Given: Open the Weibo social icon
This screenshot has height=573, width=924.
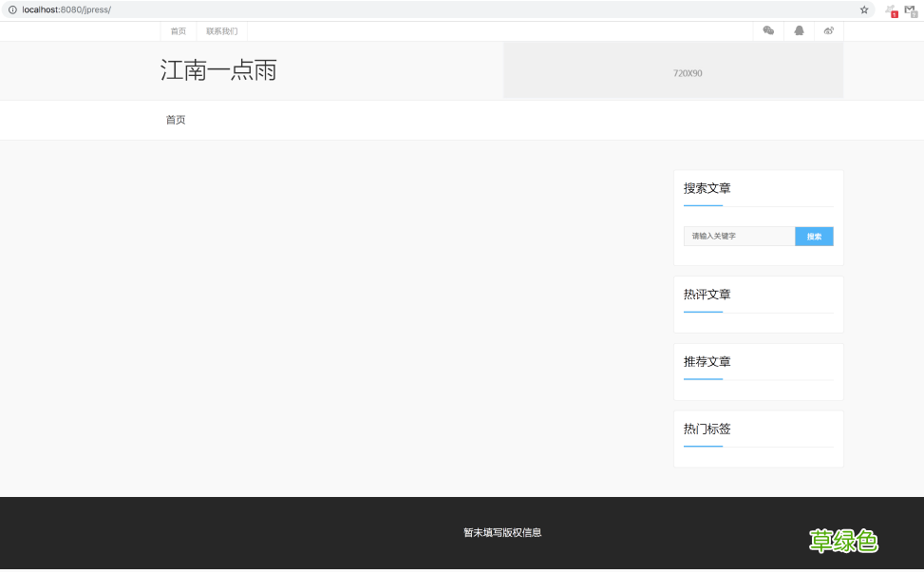Looking at the screenshot, I should click(829, 30).
